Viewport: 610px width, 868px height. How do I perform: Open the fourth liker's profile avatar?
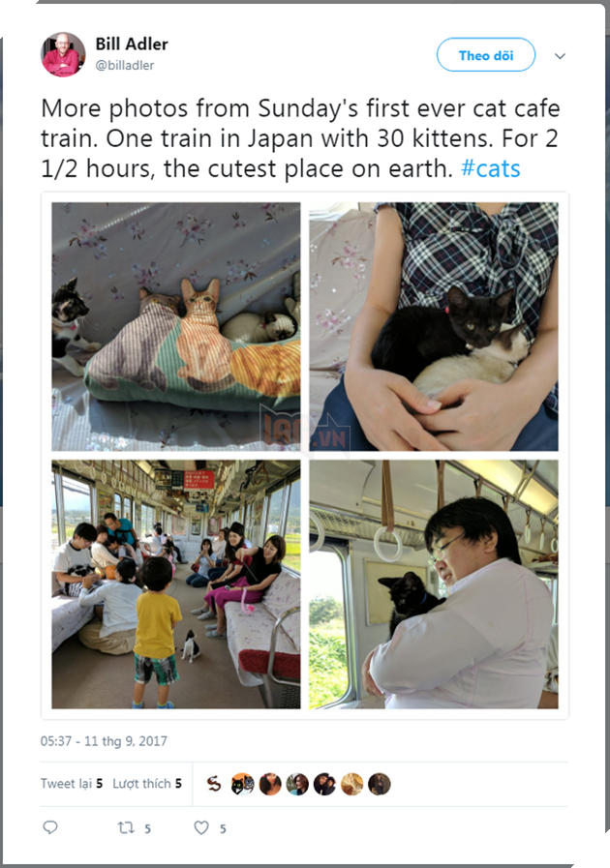point(297,784)
